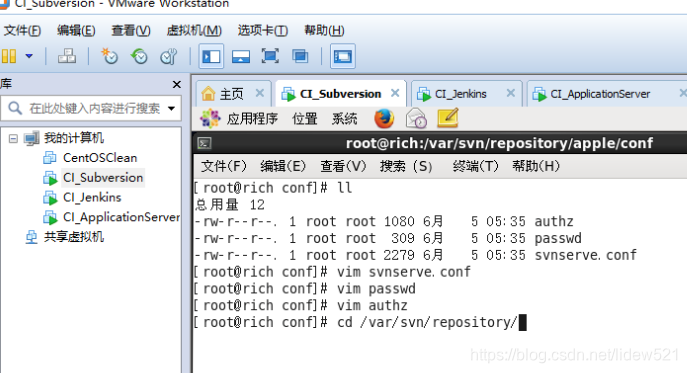The height and width of the screenshot is (373, 687).
Task: Click the vim authz command line
Action: pyautogui.click(x=301, y=305)
